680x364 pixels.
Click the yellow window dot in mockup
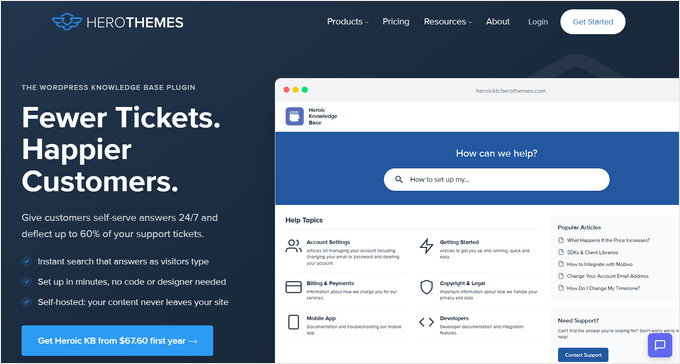[x=295, y=90]
